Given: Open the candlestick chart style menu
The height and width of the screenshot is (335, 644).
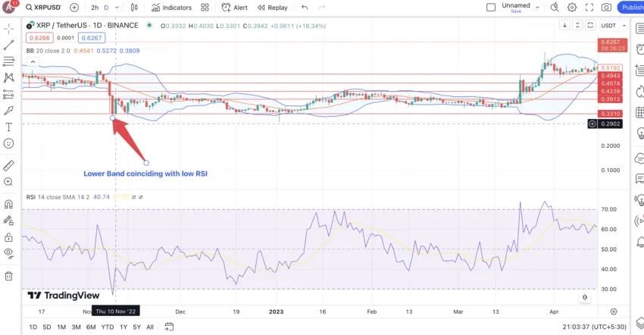Looking at the screenshot, I should pyautogui.click(x=134, y=8).
